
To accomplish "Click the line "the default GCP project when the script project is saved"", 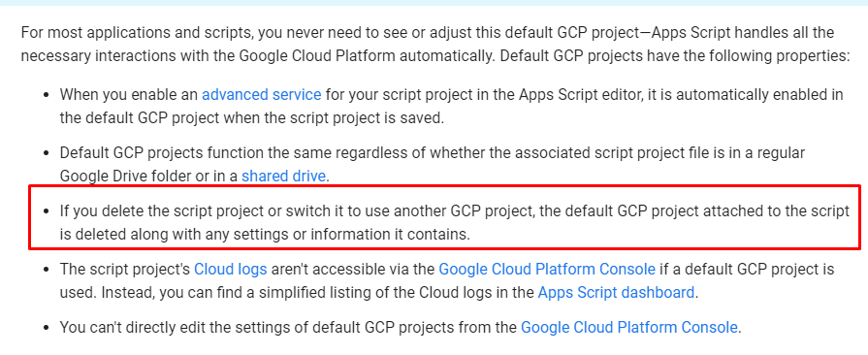I will pyautogui.click(x=252, y=118).
